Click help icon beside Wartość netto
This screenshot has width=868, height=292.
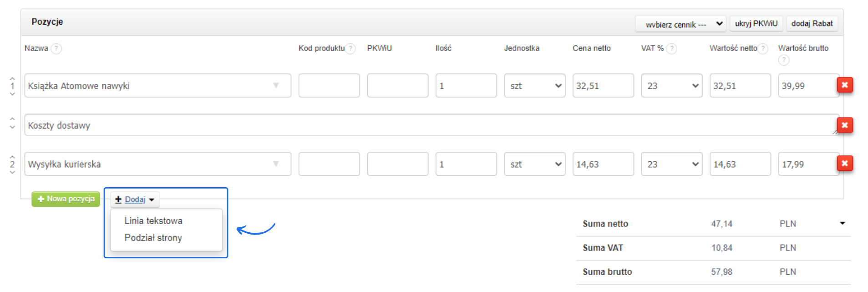[x=763, y=48]
